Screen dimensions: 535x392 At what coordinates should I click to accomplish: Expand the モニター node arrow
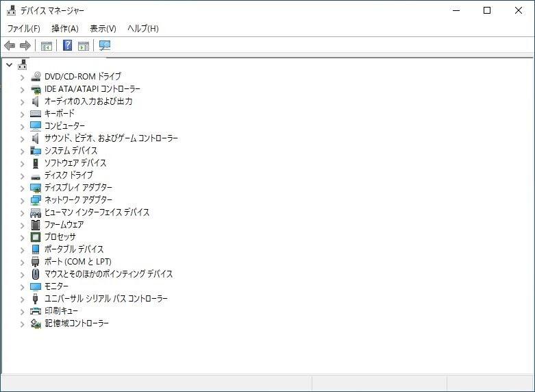[x=22, y=287]
